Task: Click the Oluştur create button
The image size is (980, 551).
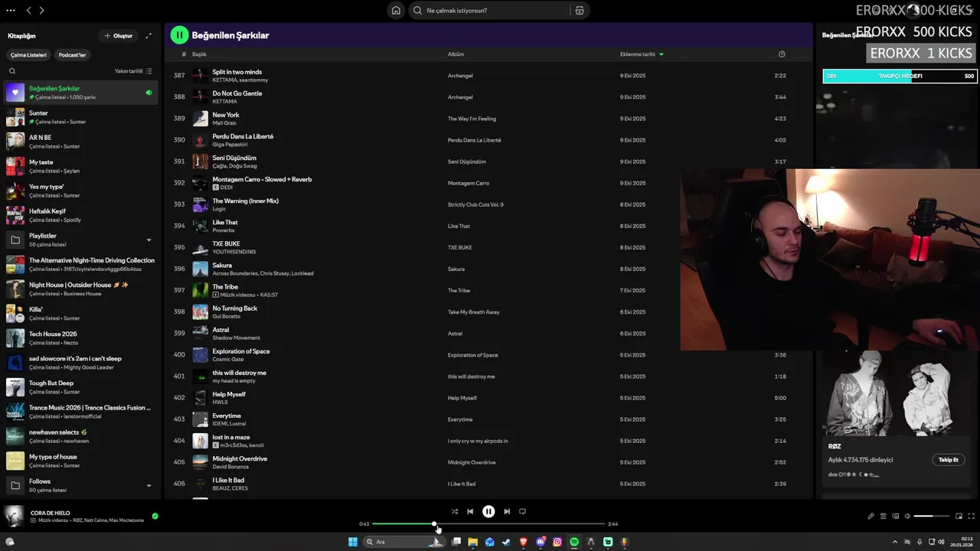Action: [119, 35]
